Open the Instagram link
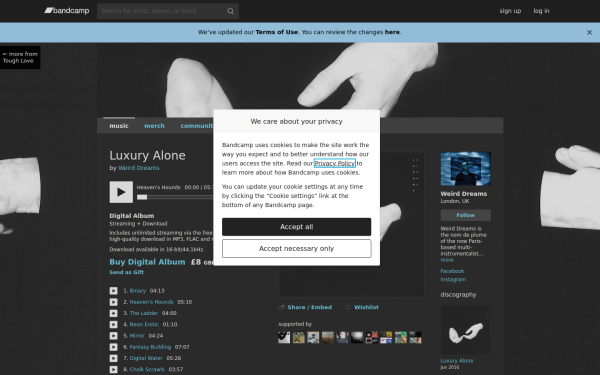This screenshot has width=600, height=375. click(x=453, y=280)
